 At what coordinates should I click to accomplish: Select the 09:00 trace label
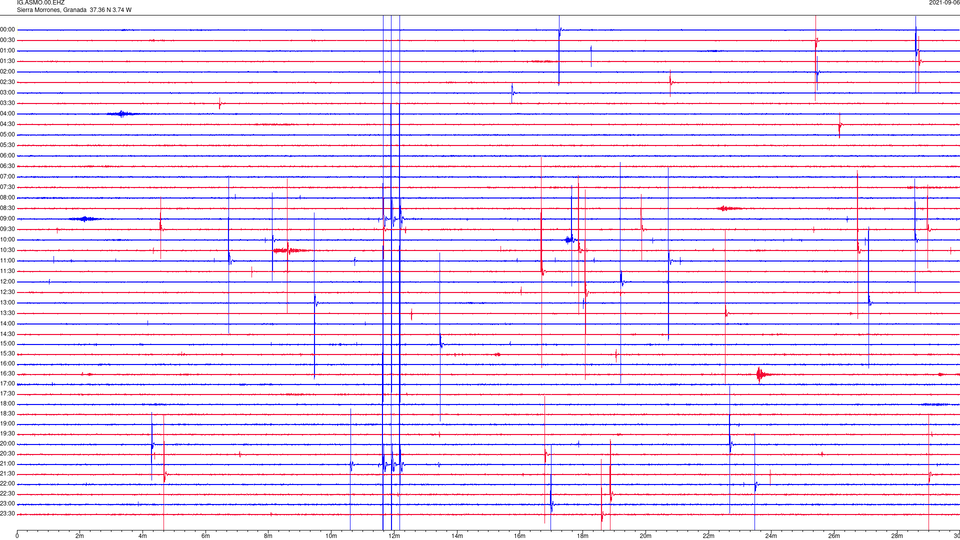(x=8, y=219)
